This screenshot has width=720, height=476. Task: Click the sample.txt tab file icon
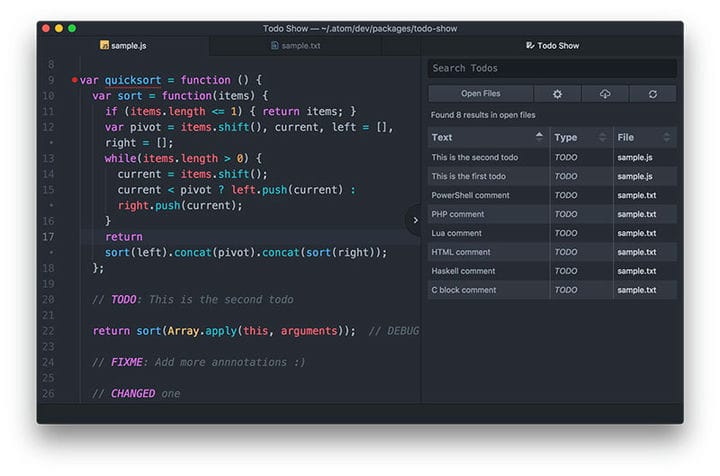pyautogui.click(x=275, y=45)
